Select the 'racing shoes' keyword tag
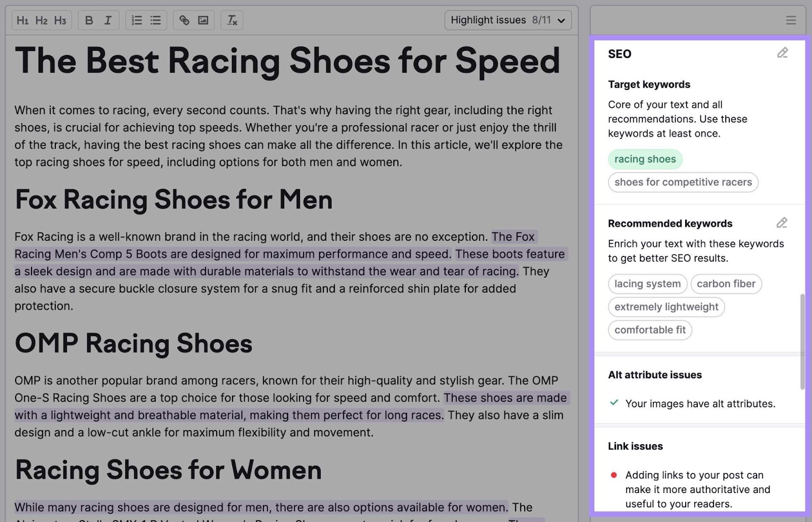812x522 pixels. (x=645, y=159)
